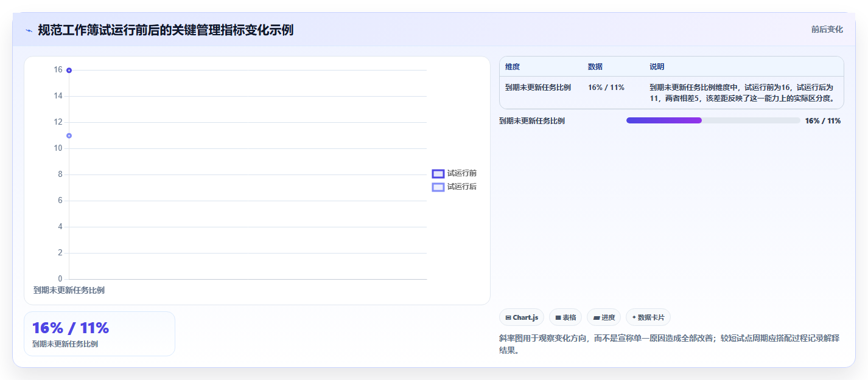Screen dimensions: 868x380
Task: Click the purple progress bar
Action: coord(664,120)
